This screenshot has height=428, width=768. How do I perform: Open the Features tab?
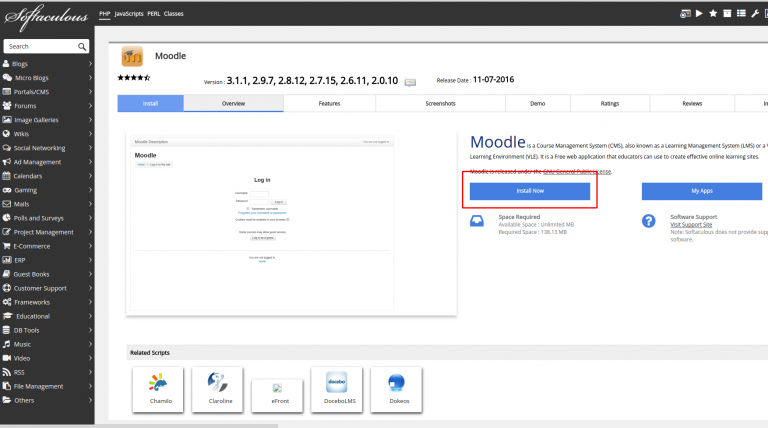tap(330, 103)
